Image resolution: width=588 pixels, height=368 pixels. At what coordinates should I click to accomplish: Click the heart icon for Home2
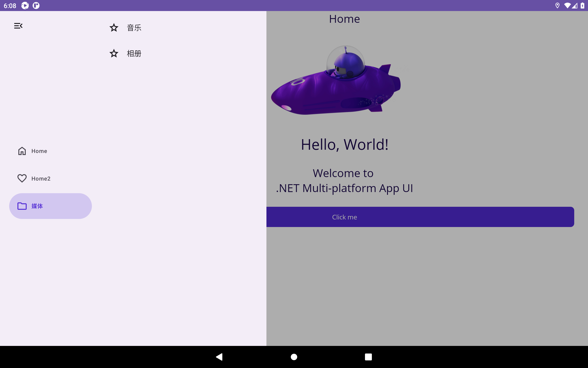pos(22,178)
